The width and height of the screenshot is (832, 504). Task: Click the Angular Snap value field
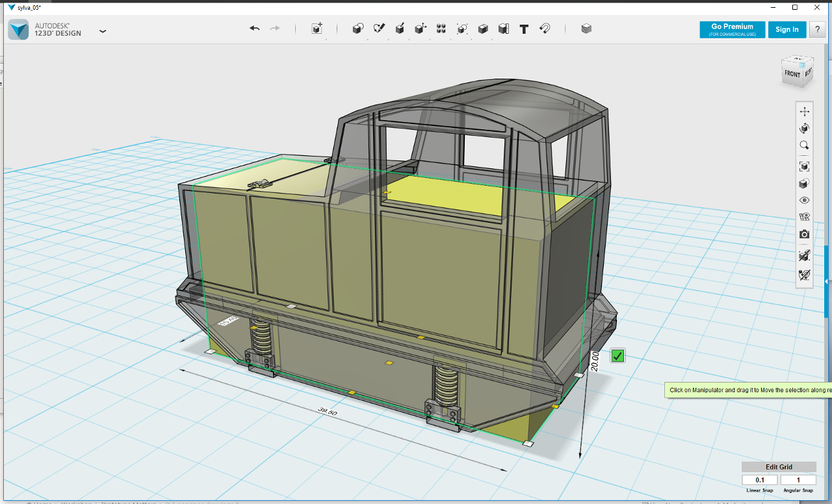click(798, 480)
